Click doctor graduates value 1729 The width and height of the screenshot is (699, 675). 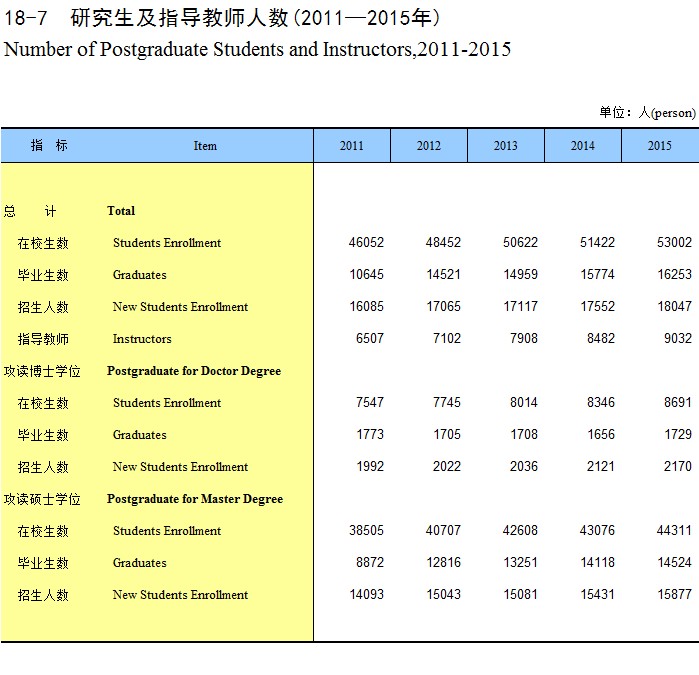click(x=678, y=434)
